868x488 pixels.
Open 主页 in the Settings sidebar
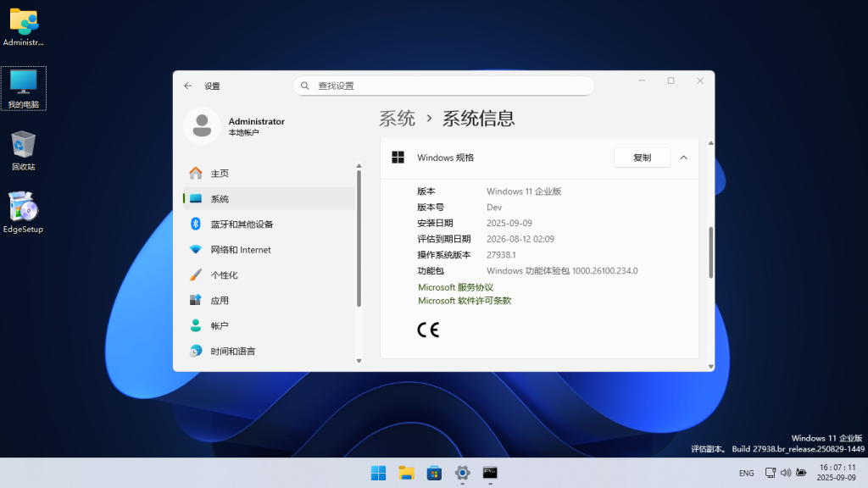[269, 173]
